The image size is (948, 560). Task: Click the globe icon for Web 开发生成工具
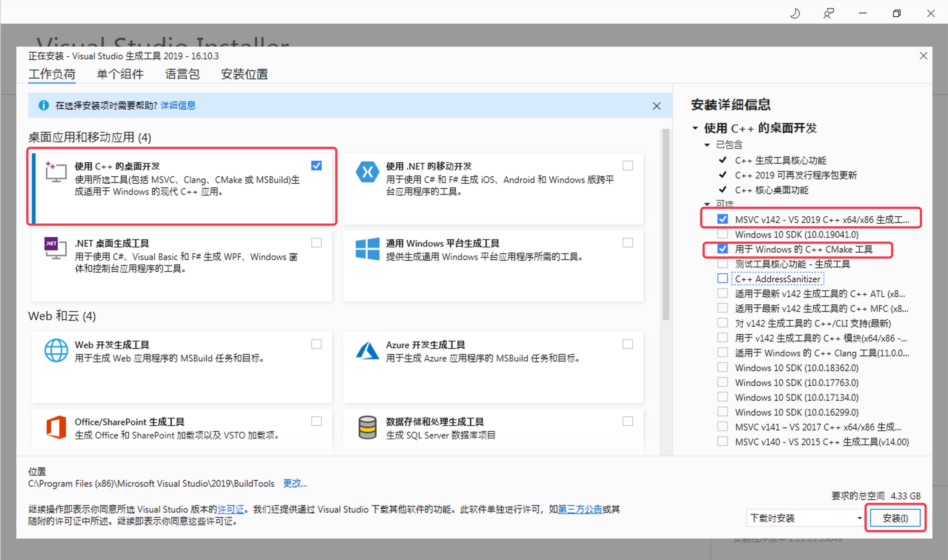(56, 350)
